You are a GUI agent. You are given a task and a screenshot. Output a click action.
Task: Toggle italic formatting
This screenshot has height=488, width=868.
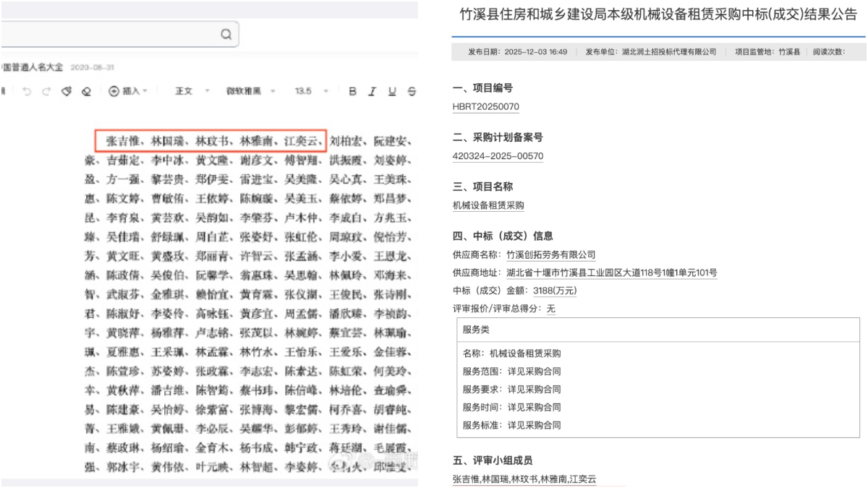point(373,91)
